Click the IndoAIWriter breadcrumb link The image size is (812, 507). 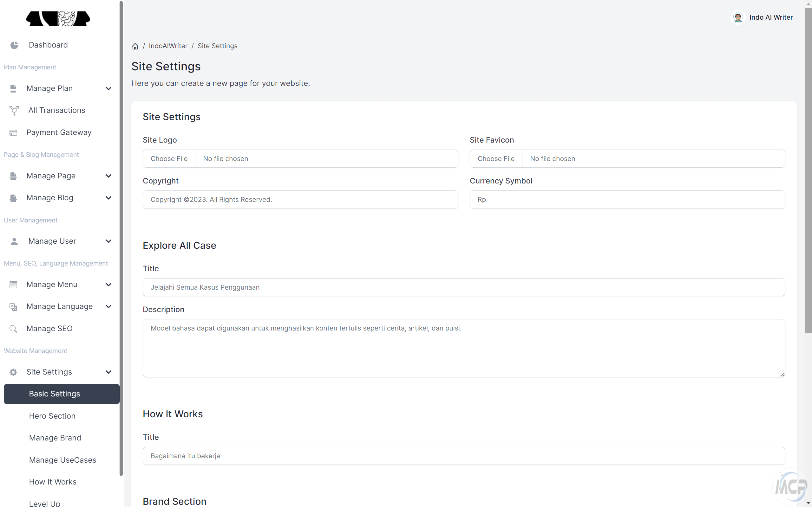coord(168,46)
